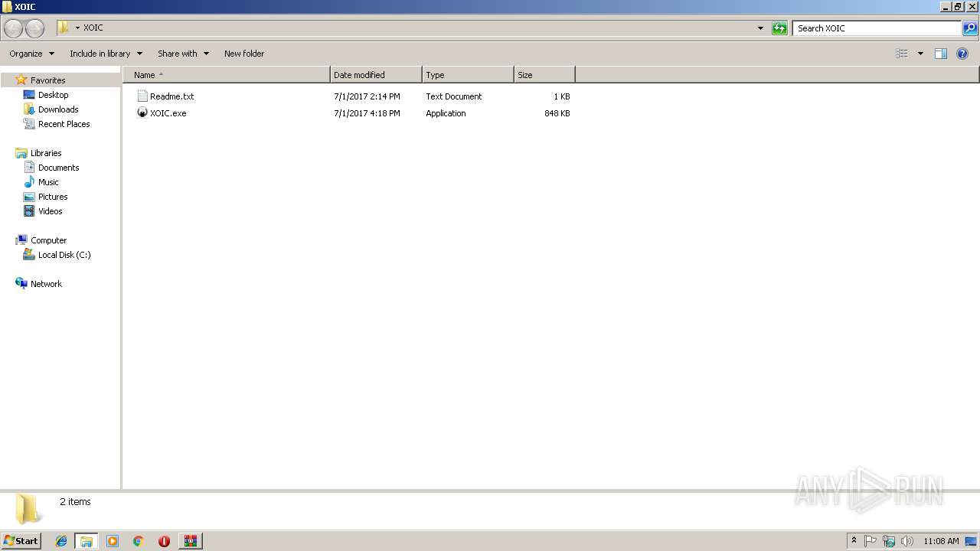Click the search magnifier icon
Viewport: 980px width, 551px height.
(970, 28)
